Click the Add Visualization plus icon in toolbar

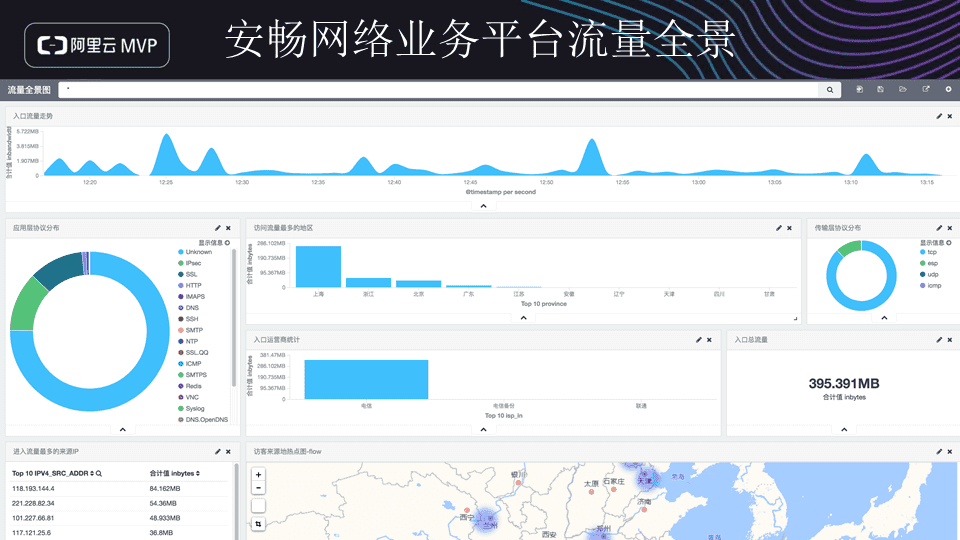[948, 89]
